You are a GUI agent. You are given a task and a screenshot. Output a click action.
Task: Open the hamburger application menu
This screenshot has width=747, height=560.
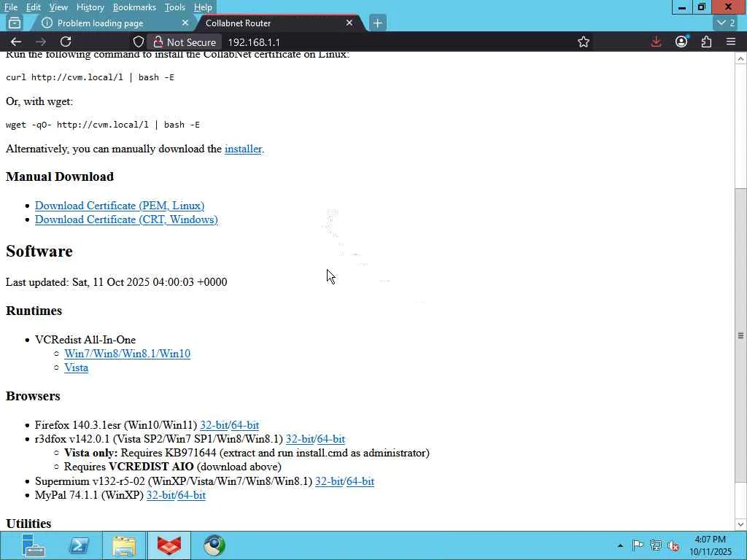click(x=731, y=42)
